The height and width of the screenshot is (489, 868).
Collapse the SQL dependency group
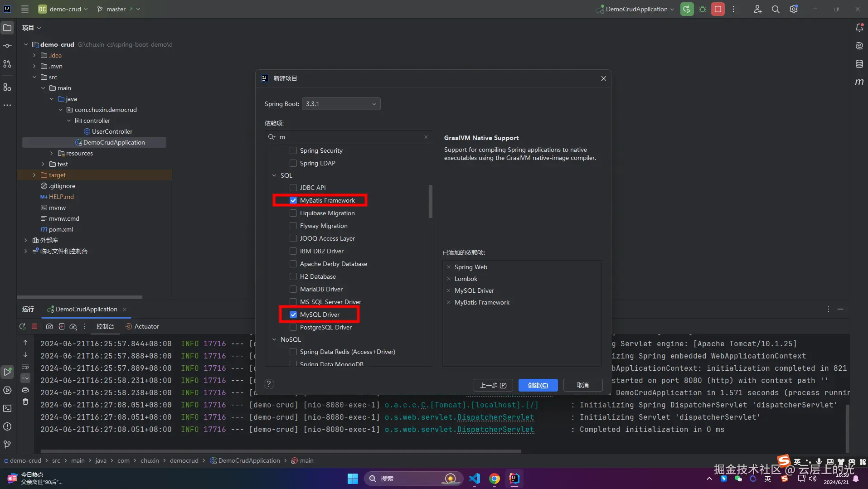pos(274,175)
